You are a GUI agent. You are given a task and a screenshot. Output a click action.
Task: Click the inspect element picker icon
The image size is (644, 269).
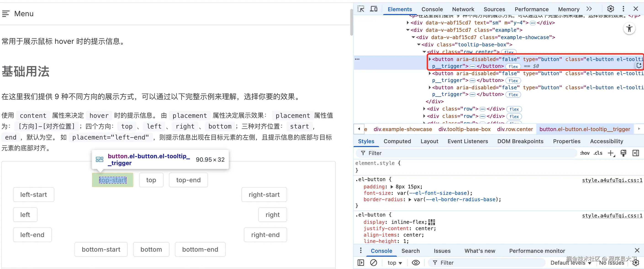[361, 9]
